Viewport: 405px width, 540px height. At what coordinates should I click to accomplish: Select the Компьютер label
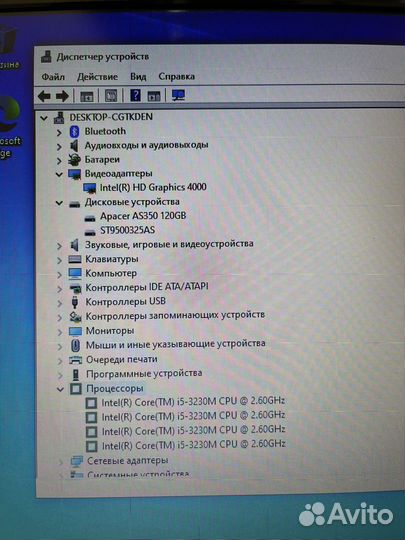click(x=111, y=273)
